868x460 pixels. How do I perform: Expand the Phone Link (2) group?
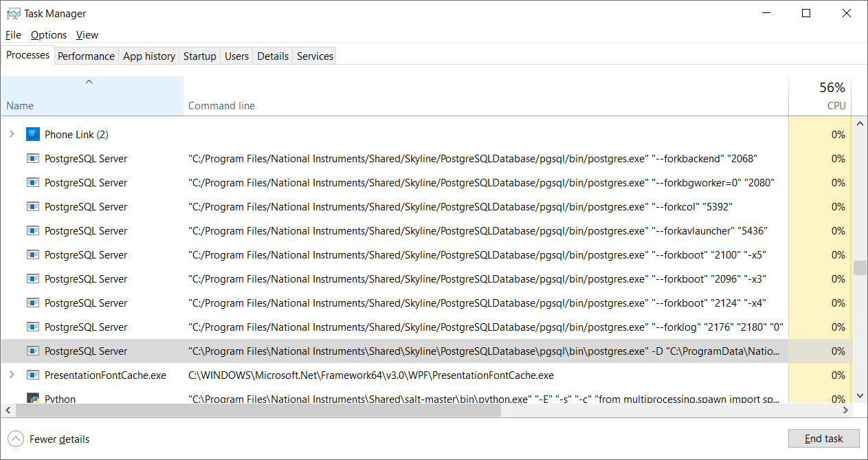pyautogui.click(x=12, y=134)
